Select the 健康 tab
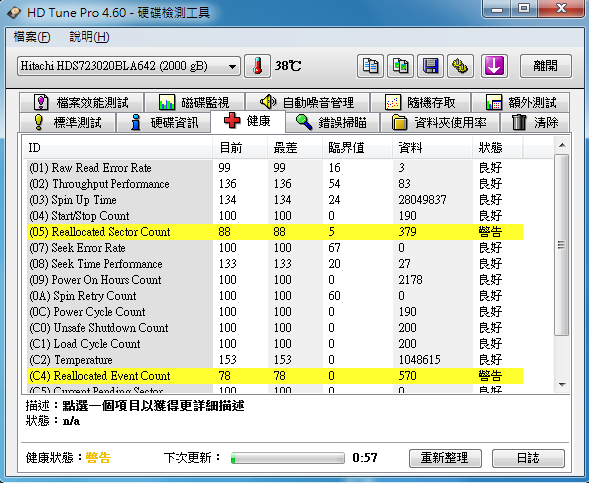Viewport: 589px width, 483px height. 248,121
